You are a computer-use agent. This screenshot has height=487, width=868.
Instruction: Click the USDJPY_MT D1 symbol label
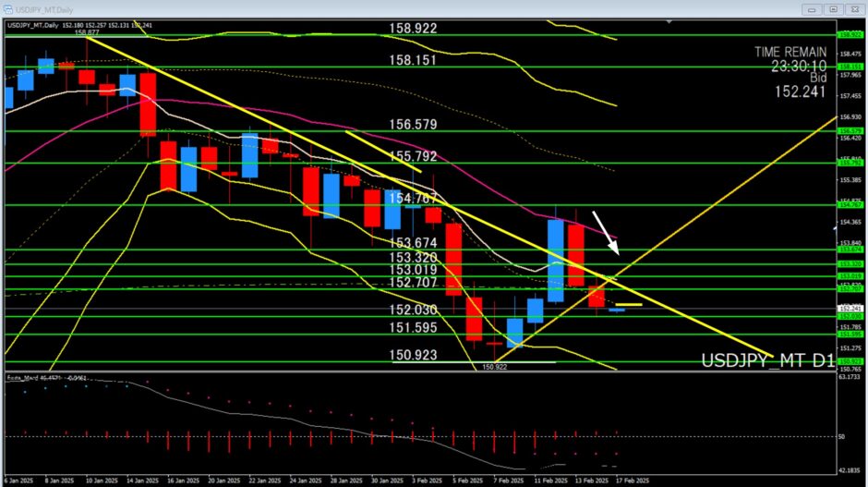pyautogui.click(x=767, y=361)
